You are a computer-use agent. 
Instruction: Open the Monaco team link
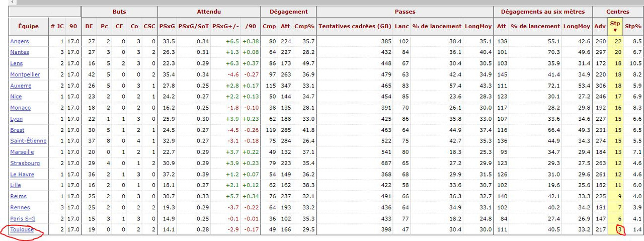click(x=20, y=108)
